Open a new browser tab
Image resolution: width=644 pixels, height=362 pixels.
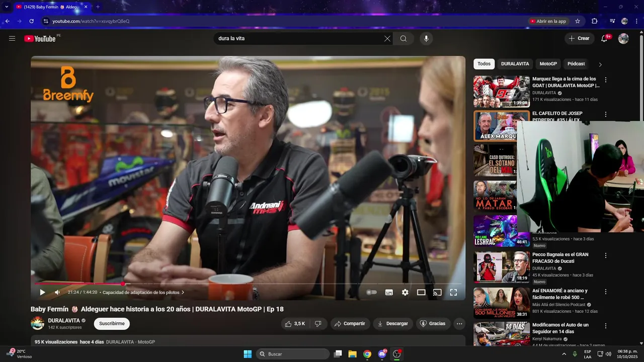click(98, 7)
